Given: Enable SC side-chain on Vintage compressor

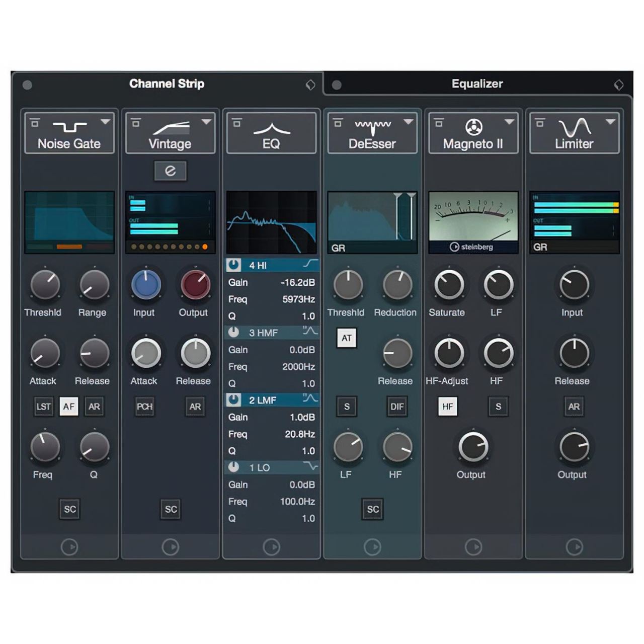Looking at the screenshot, I should coord(171,509).
